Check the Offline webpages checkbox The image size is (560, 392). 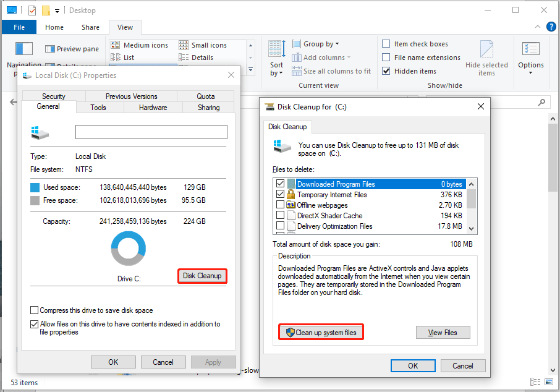pyautogui.click(x=281, y=205)
